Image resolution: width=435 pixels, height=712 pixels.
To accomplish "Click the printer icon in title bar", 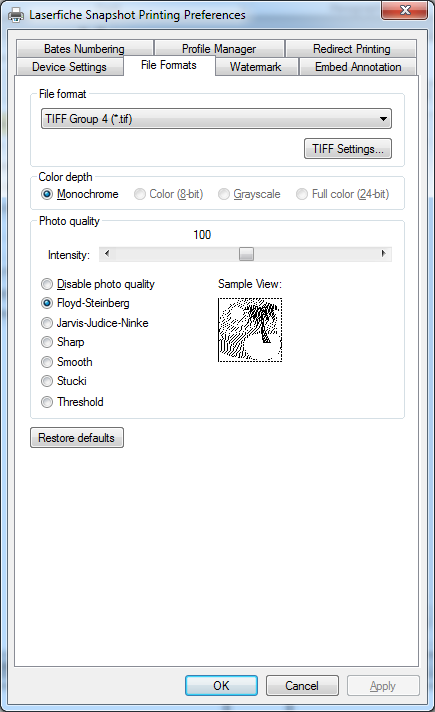I will [x=16, y=15].
